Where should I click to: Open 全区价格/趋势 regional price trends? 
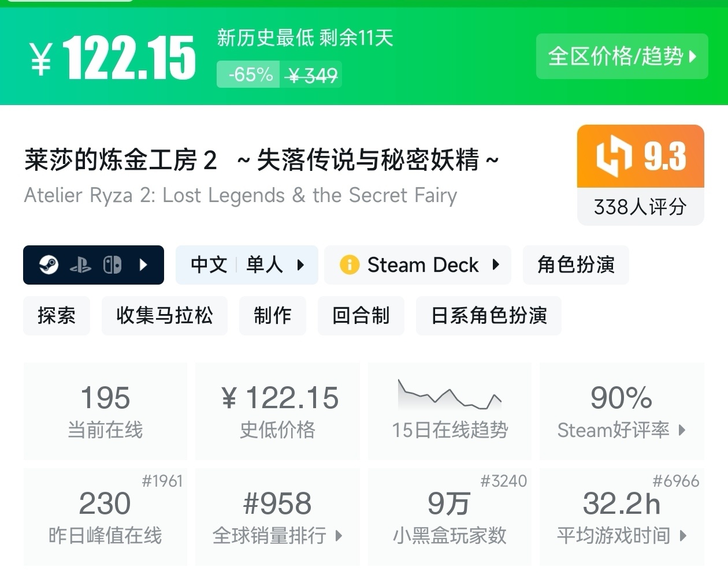point(622,57)
